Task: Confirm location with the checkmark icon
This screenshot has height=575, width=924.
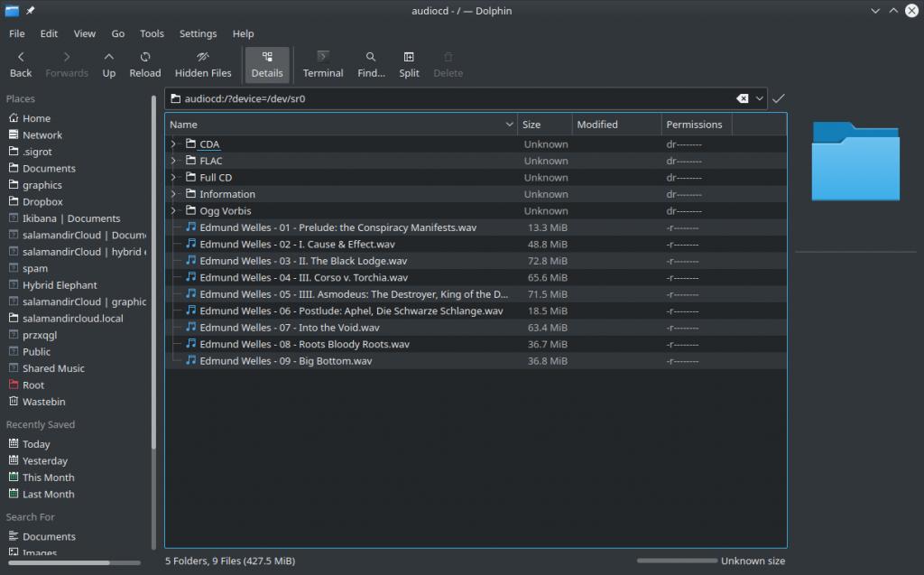Action: coord(779,98)
